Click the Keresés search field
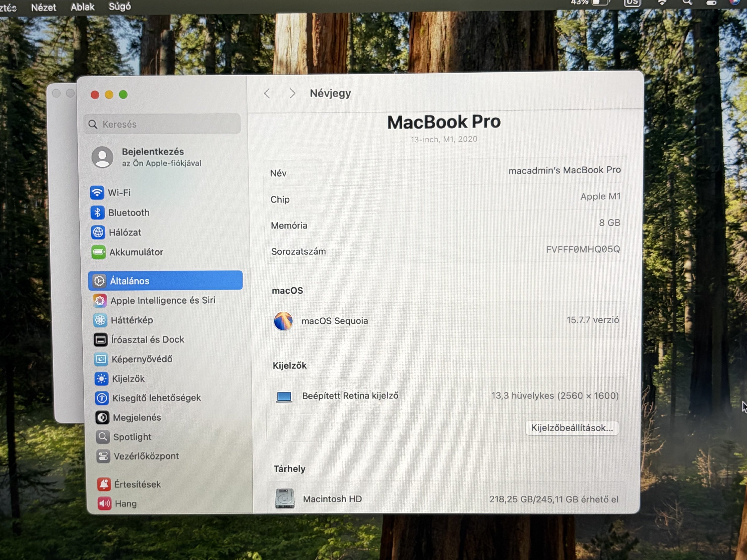This screenshot has height=560, width=747. click(162, 124)
